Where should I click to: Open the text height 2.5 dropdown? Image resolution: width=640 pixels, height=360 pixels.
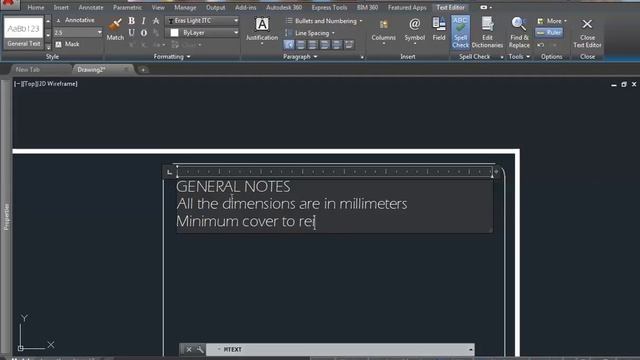(99, 32)
